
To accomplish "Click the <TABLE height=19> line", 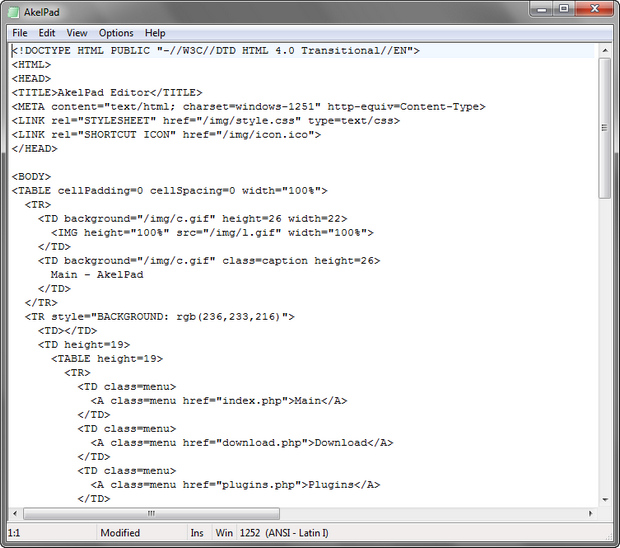I will click(107, 359).
